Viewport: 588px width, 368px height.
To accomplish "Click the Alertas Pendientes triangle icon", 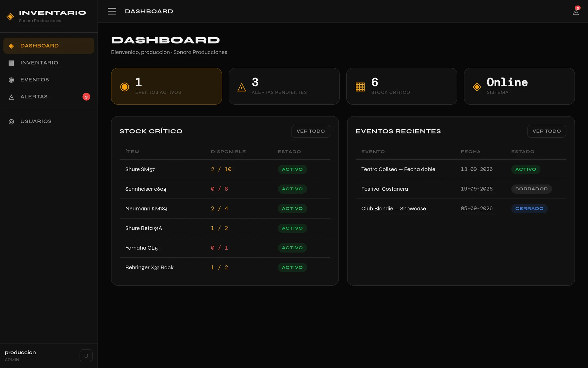I will (241, 87).
